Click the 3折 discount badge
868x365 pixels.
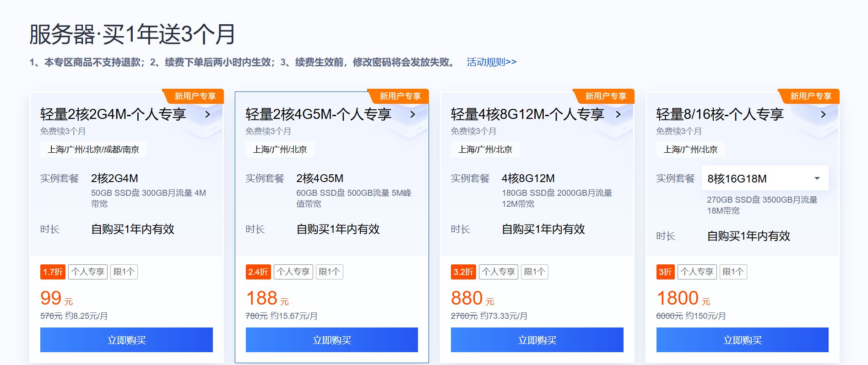pos(665,272)
